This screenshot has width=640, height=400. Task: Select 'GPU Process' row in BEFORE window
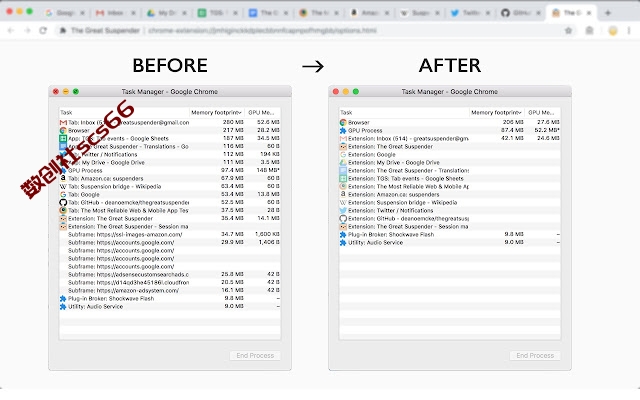click(x=170, y=171)
